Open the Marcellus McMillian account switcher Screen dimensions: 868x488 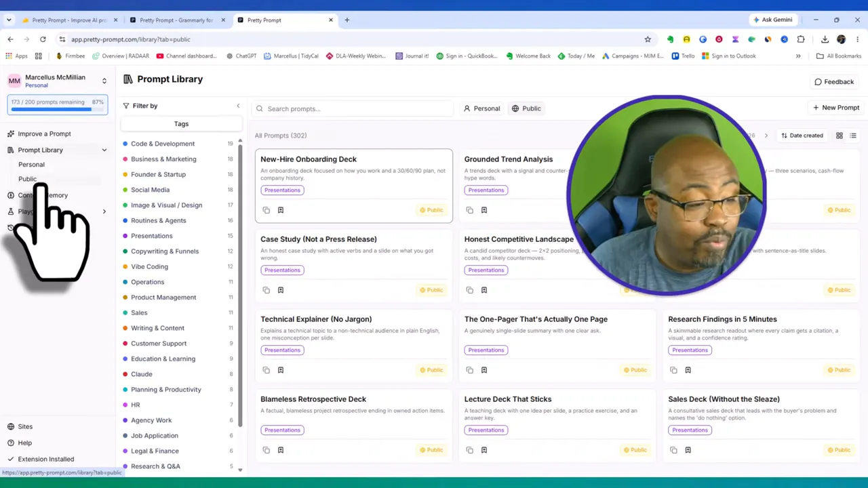pos(58,81)
